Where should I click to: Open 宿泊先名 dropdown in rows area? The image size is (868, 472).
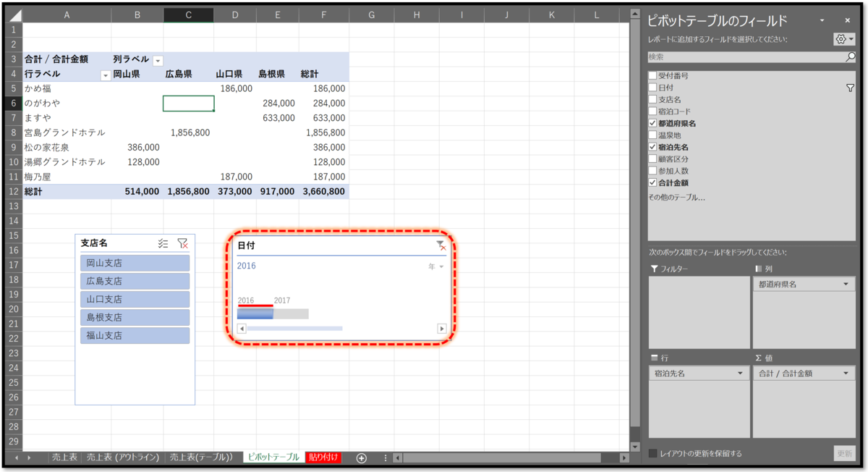tap(739, 374)
